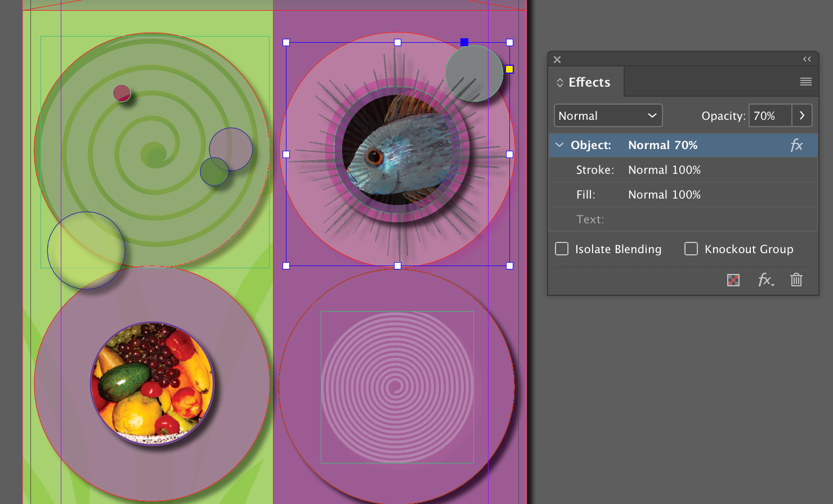Close the Effects panel
The image size is (833, 504).
557,60
